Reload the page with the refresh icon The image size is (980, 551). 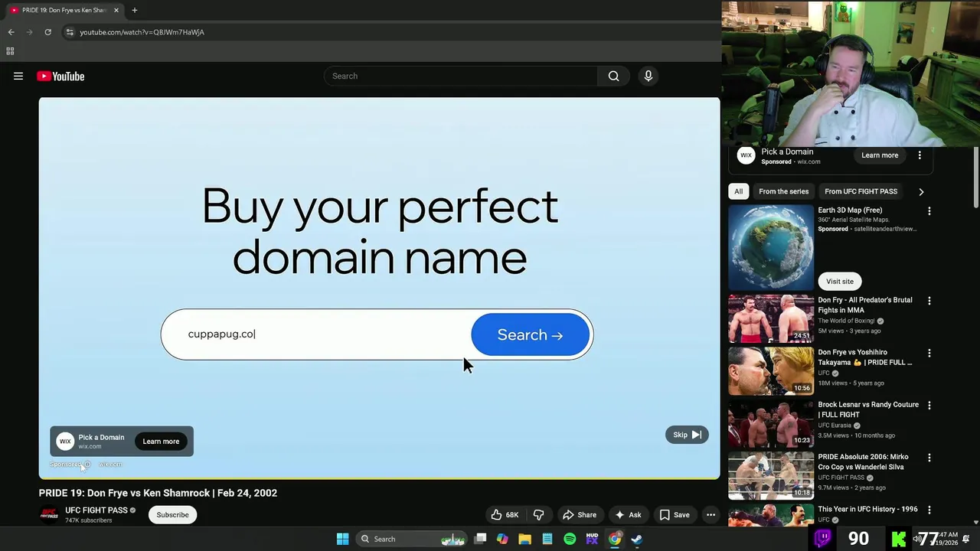[x=47, y=32]
